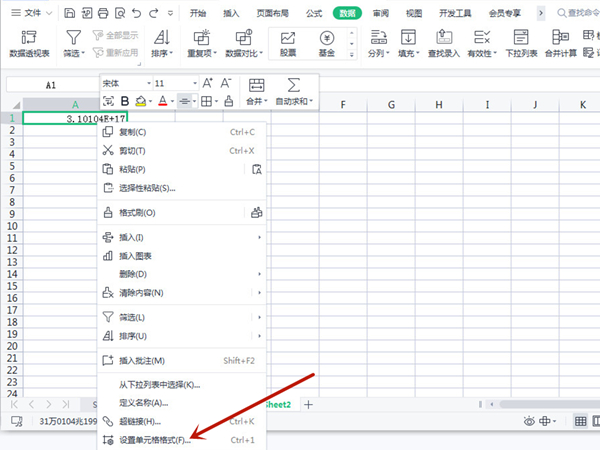Choose 选择性粘贴(S) from the context menu
This screenshot has width=600, height=450.
(x=182, y=188)
